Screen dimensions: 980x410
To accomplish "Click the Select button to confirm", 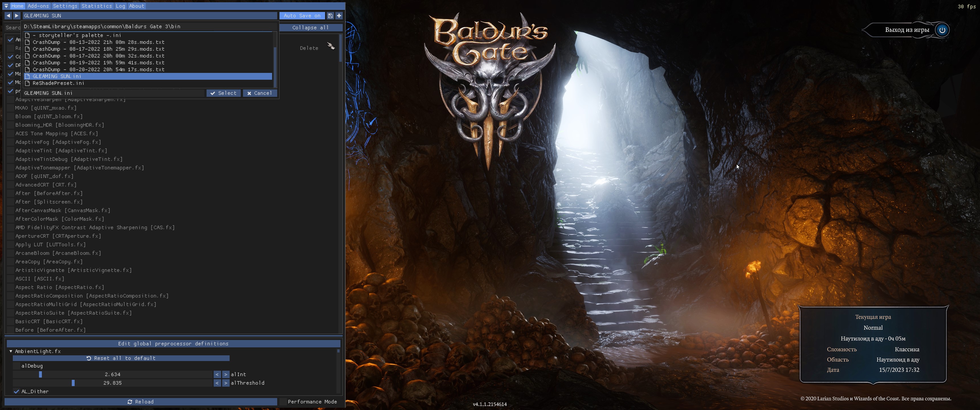I will [x=224, y=93].
